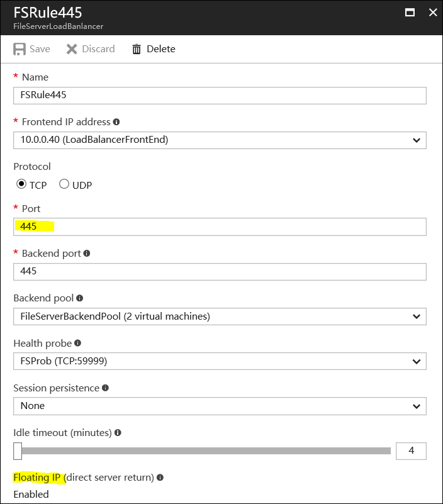This screenshot has width=443, height=504.
Task: Click the Backend port input field
Action: [220, 271]
